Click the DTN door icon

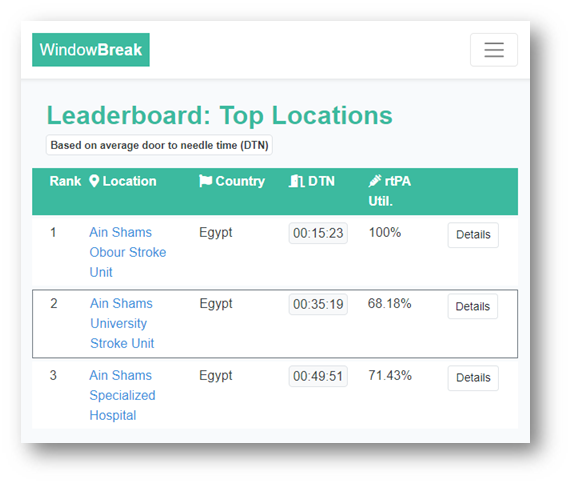coord(297,181)
